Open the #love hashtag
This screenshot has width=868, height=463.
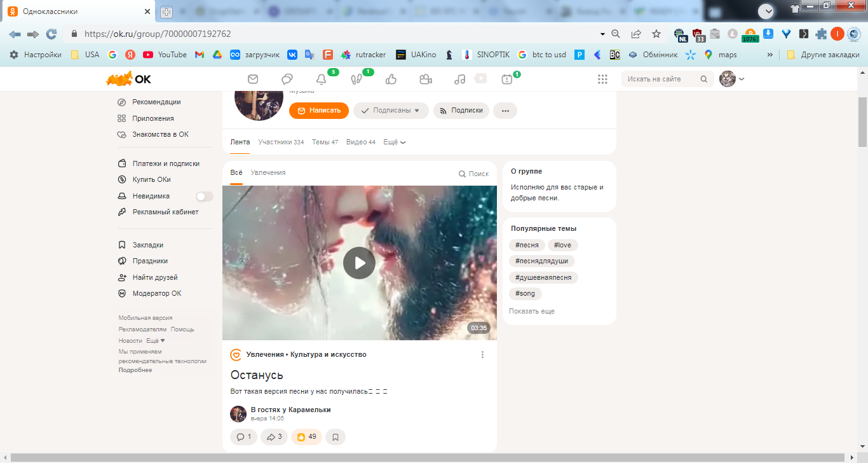(563, 245)
